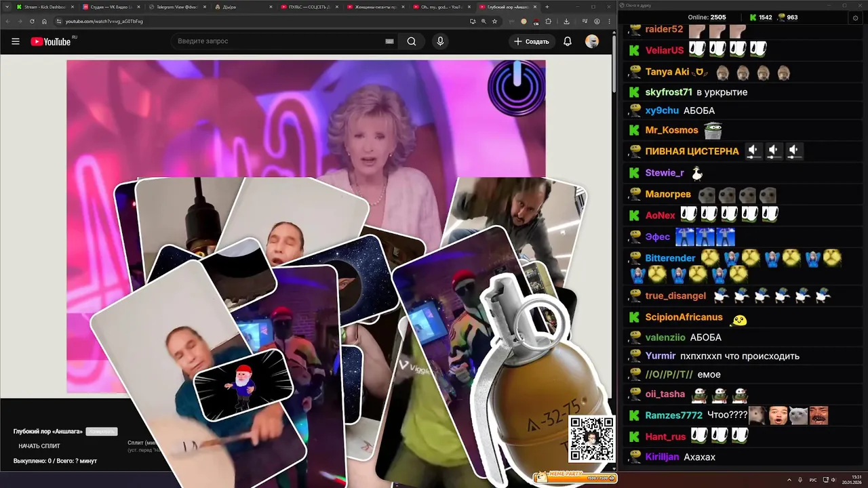Viewport: 868px width, 488px height.
Task: Click the Online: 2505 viewer counter
Action: tap(707, 17)
